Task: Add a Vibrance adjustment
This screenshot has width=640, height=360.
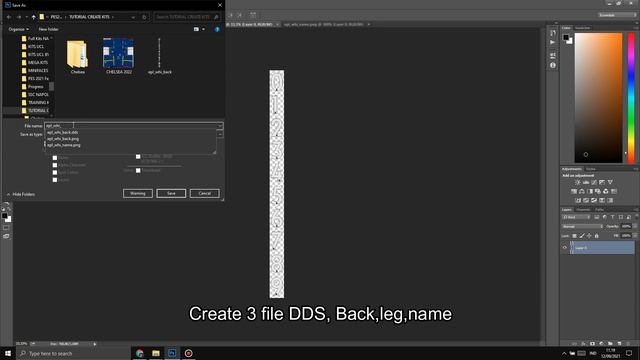Action: (610, 182)
